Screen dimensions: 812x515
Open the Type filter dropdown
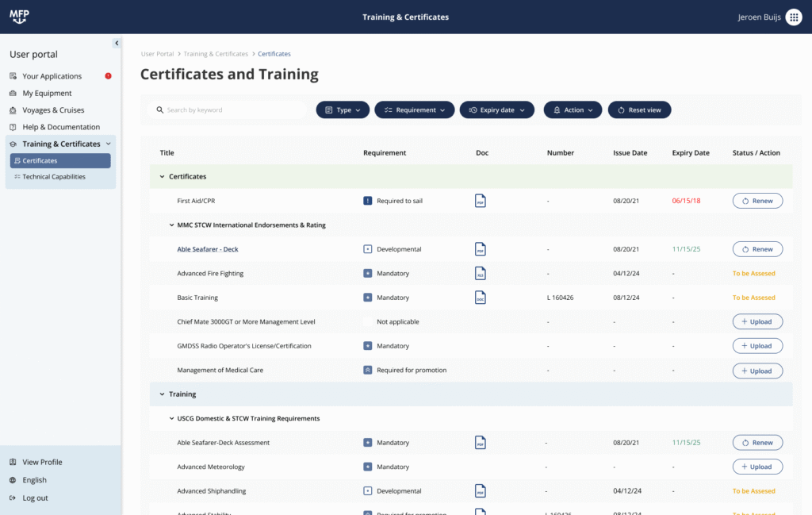(343, 110)
